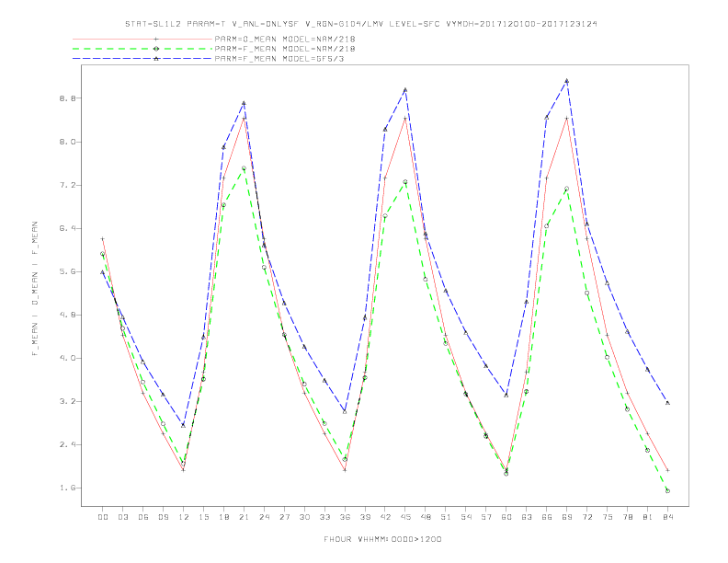The image size is (728, 563).
Task: Click the green NAM circle marker at hour 21
Action: [244, 168]
